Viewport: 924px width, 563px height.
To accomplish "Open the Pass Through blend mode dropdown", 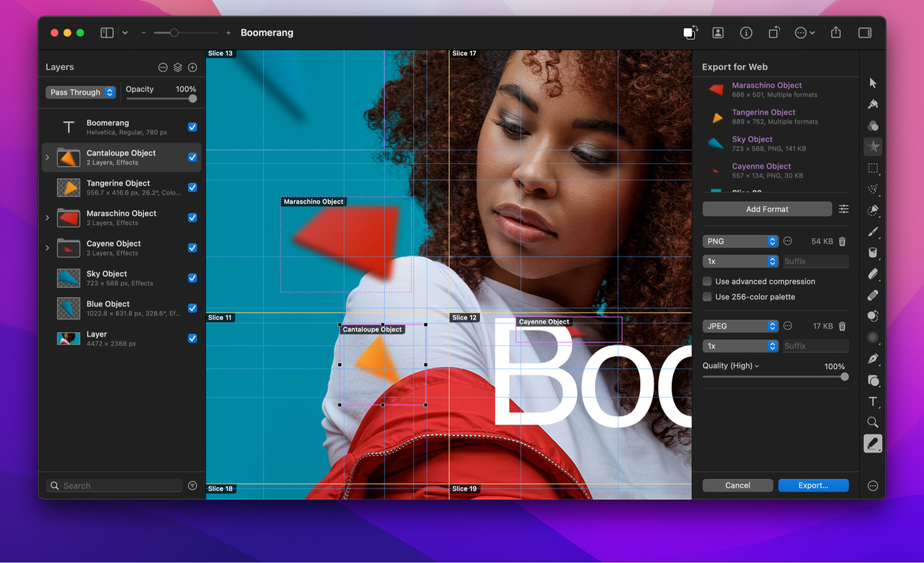I will pyautogui.click(x=81, y=93).
